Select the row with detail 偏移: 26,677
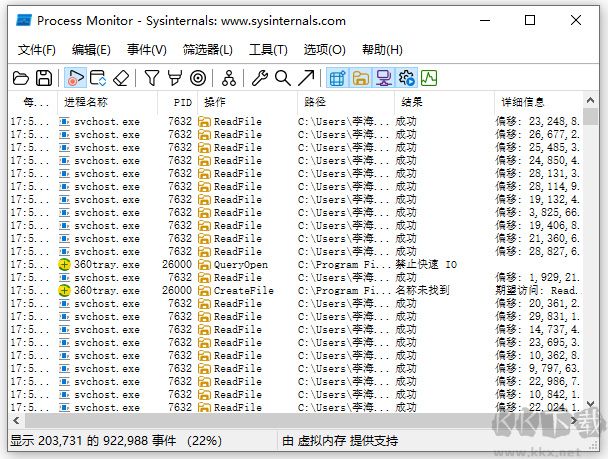Viewport: 608px width, 459px height. pos(295,135)
